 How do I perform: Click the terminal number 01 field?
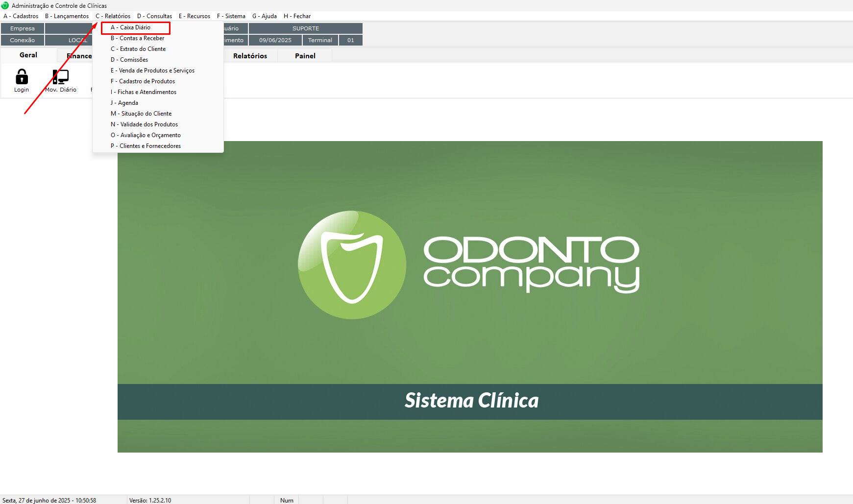tap(351, 40)
